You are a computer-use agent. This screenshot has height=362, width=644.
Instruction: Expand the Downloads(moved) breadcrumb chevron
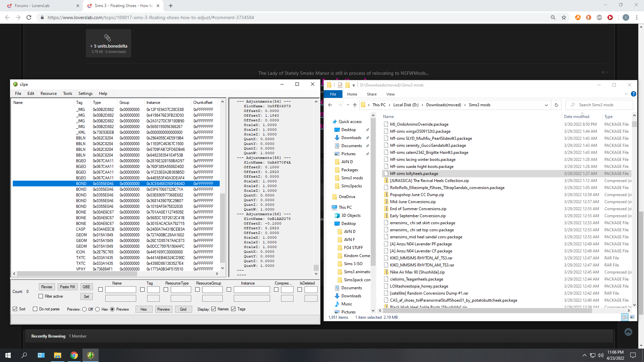[x=465, y=105]
